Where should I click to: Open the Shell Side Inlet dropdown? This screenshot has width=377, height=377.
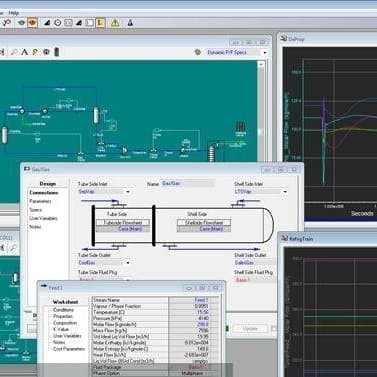285,192
